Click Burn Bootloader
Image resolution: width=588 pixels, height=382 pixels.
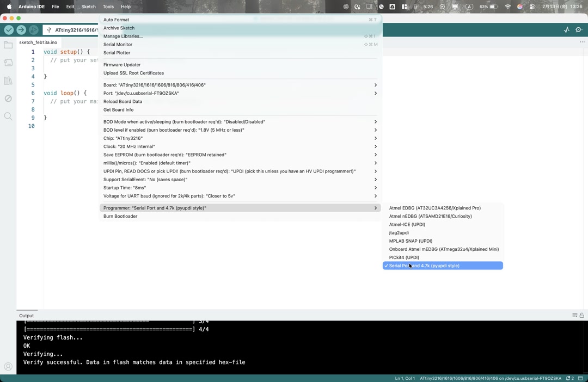point(241,216)
